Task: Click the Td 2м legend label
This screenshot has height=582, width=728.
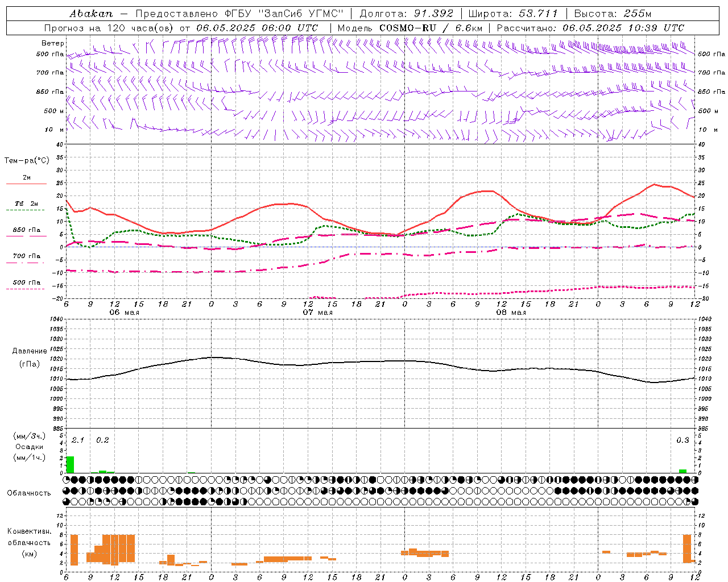Action: [x=27, y=203]
